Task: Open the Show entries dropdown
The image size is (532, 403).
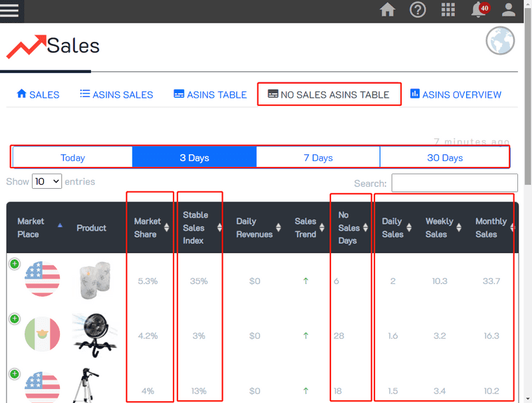Action: (47, 181)
